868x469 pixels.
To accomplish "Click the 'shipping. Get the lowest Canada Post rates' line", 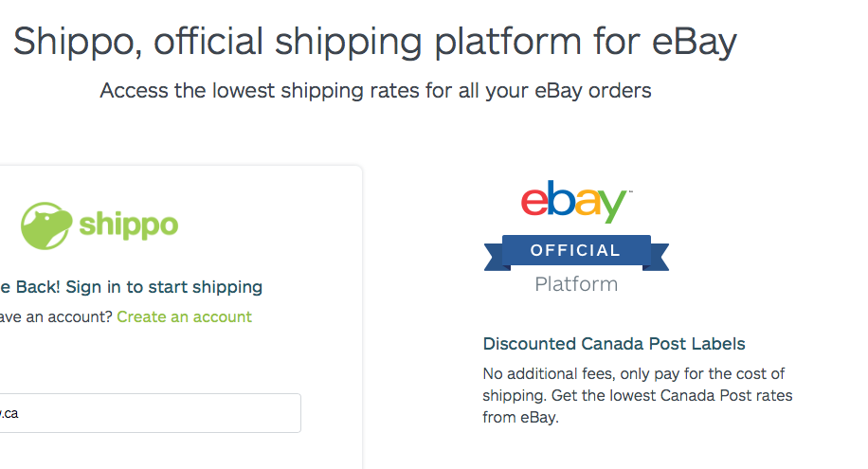I will tap(637, 395).
